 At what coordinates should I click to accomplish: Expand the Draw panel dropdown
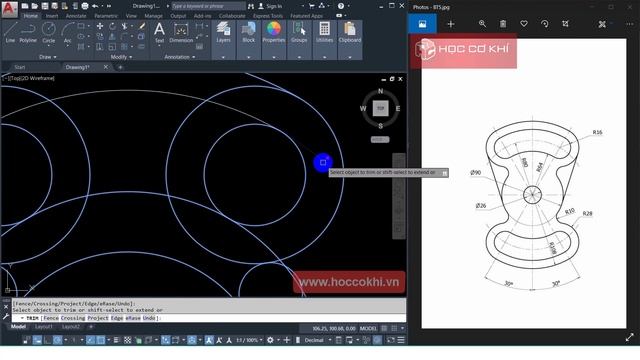[x=48, y=57]
